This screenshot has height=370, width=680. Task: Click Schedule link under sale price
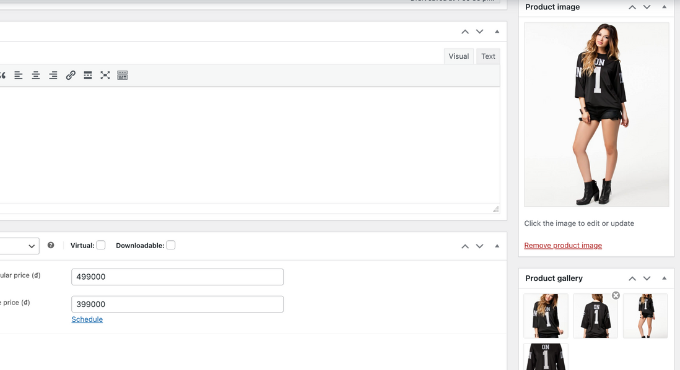(87, 319)
